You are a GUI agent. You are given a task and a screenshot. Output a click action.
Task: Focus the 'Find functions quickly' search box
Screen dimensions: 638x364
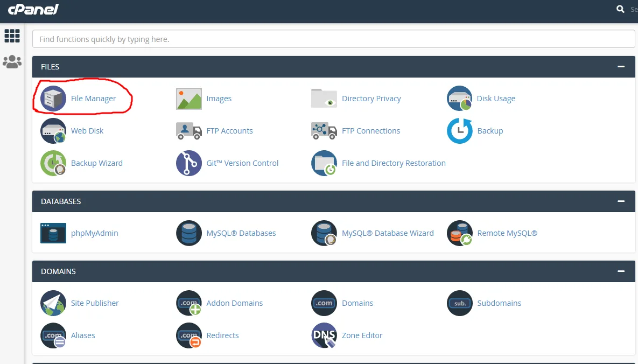coord(334,39)
